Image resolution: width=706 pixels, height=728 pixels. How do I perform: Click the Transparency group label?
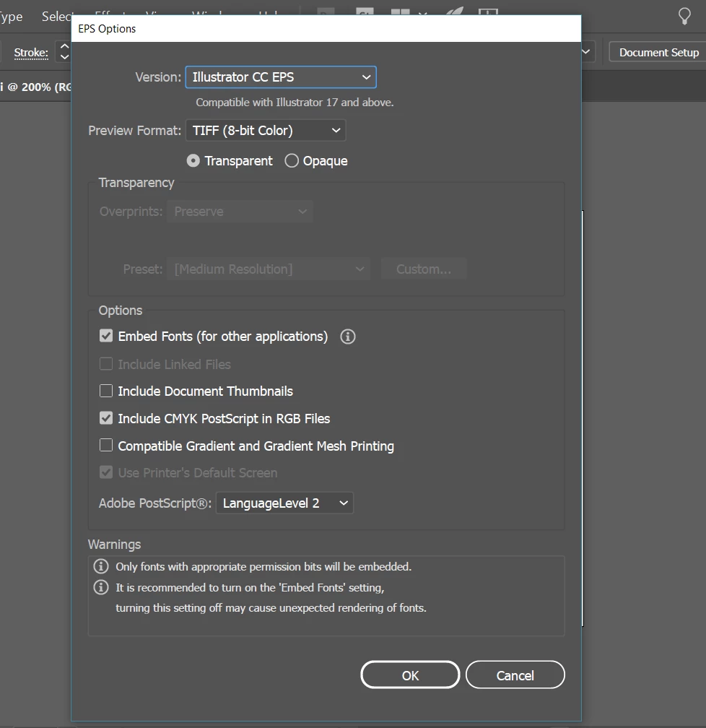136,183
